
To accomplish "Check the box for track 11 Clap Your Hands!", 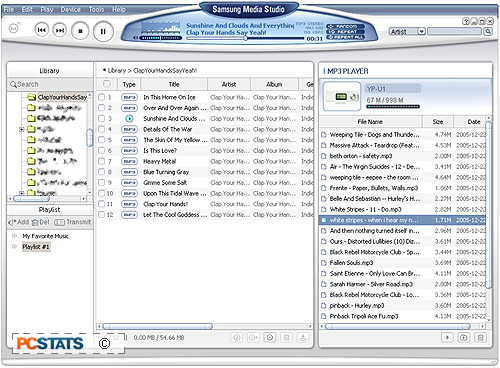I will point(102,204).
